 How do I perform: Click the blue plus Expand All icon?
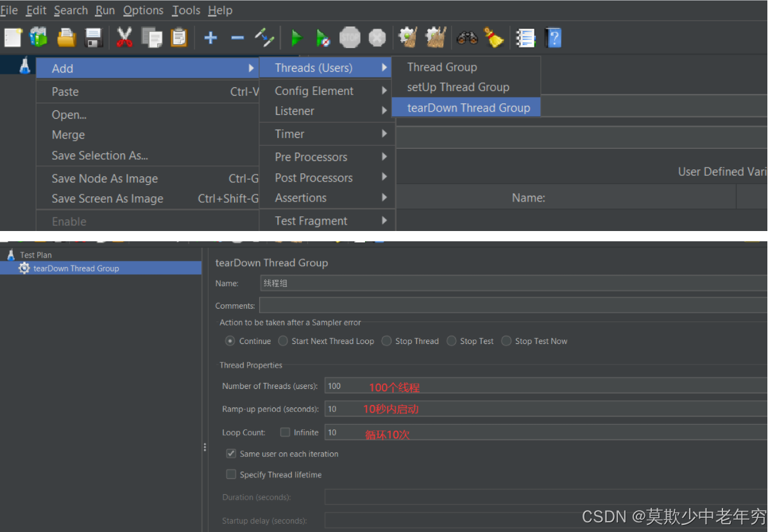point(210,38)
